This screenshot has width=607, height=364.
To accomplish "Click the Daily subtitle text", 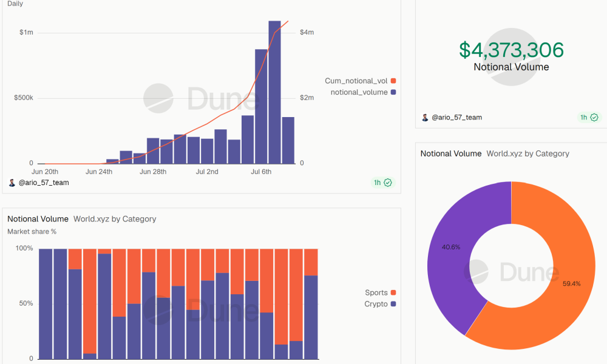I will point(15,4).
